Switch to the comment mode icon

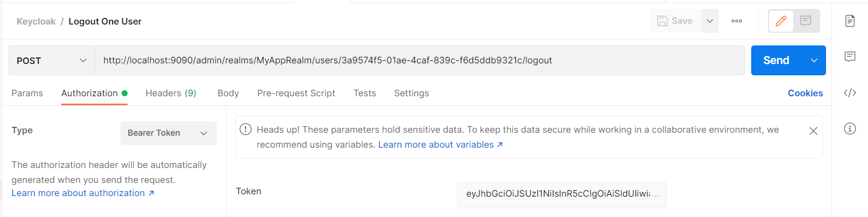coord(806,21)
